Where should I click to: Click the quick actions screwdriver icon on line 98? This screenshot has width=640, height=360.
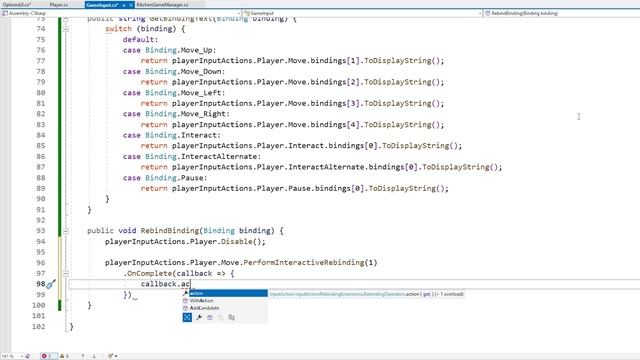51,284
